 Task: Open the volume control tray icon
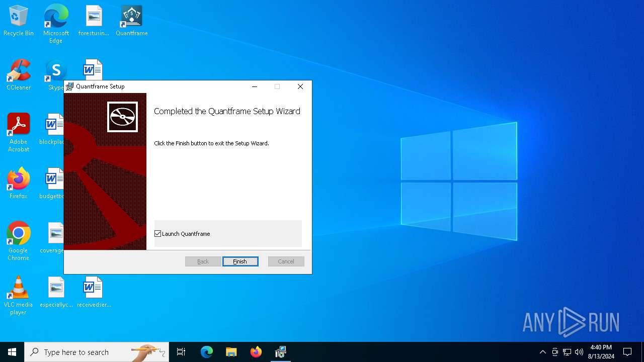(579, 352)
